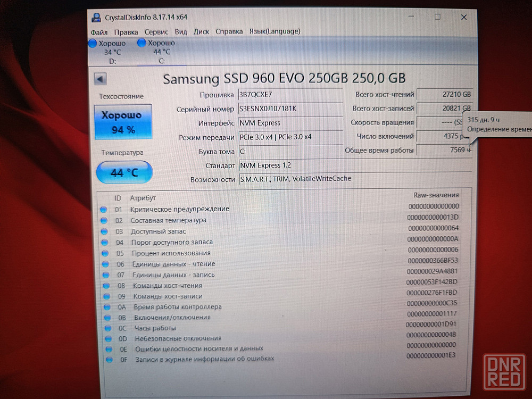Select the Критическое предупреждение attribute row
Image resolution: width=532 pixels, height=399 pixels.
(x=280, y=208)
